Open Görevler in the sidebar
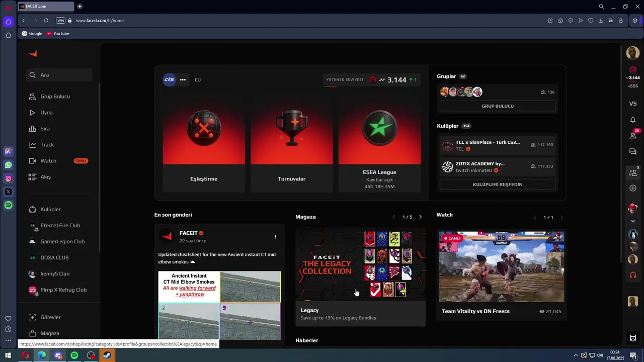Image resolution: width=644 pixels, height=362 pixels. click(50, 317)
